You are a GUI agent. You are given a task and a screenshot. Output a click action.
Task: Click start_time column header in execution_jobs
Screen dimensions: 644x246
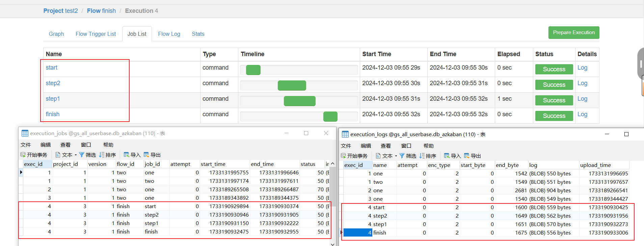225,164
